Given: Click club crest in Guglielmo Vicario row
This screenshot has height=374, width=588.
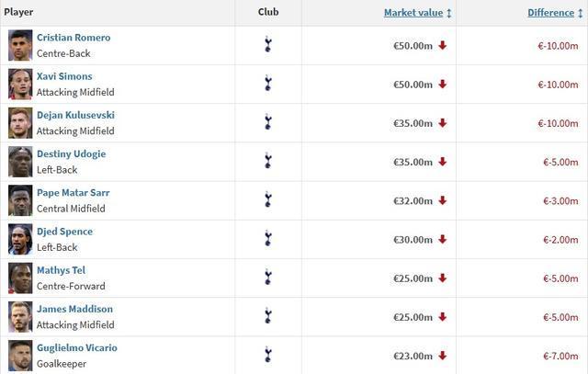Looking at the screenshot, I should pyautogui.click(x=267, y=355).
